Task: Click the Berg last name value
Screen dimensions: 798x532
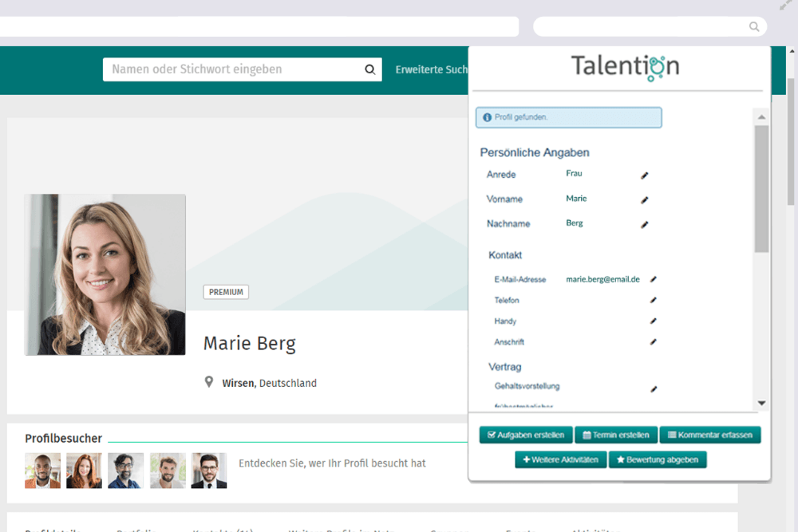Action: pos(575,223)
